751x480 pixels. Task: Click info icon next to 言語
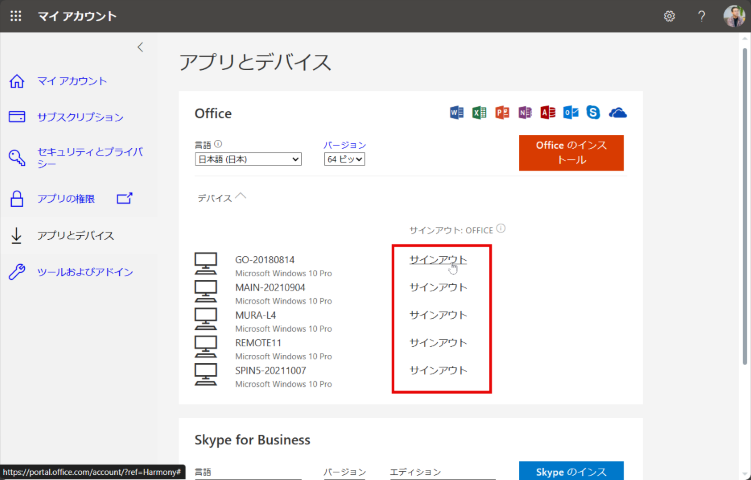click(x=218, y=144)
